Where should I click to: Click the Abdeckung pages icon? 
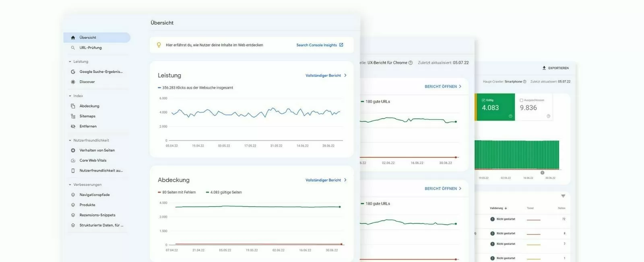point(73,106)
